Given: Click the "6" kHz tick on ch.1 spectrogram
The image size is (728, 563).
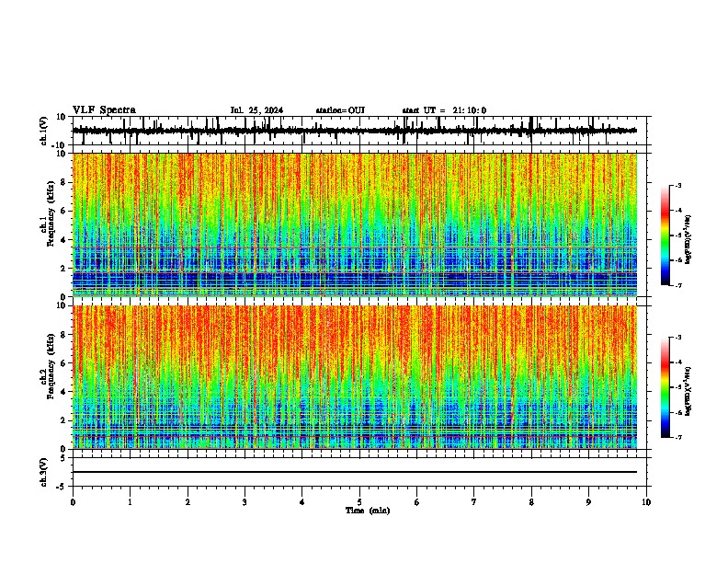Looking at the screenshot, I should (64, 212).
